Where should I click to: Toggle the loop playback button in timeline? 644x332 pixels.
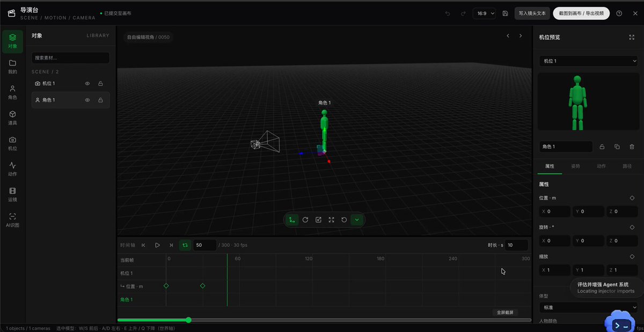(185, 245)
